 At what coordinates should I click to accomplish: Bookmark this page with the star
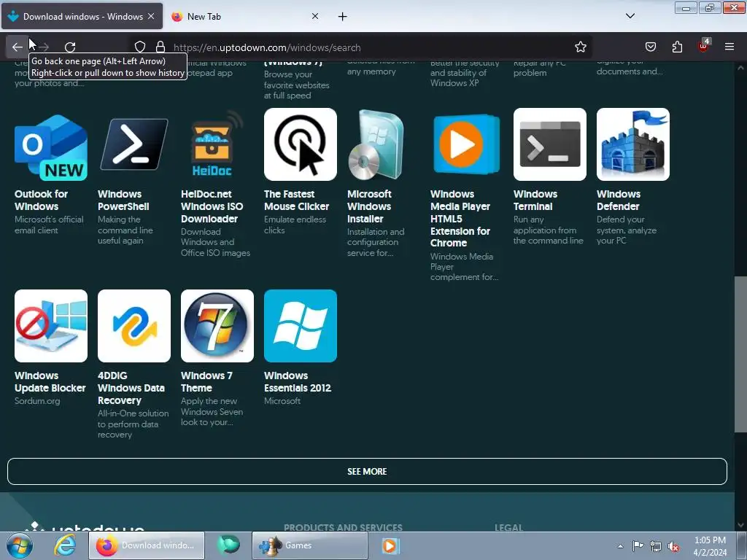(580, 47)
